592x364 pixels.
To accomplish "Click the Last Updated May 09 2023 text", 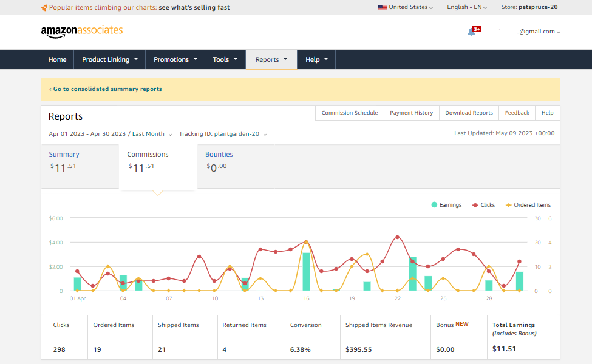I will [505, 133].
